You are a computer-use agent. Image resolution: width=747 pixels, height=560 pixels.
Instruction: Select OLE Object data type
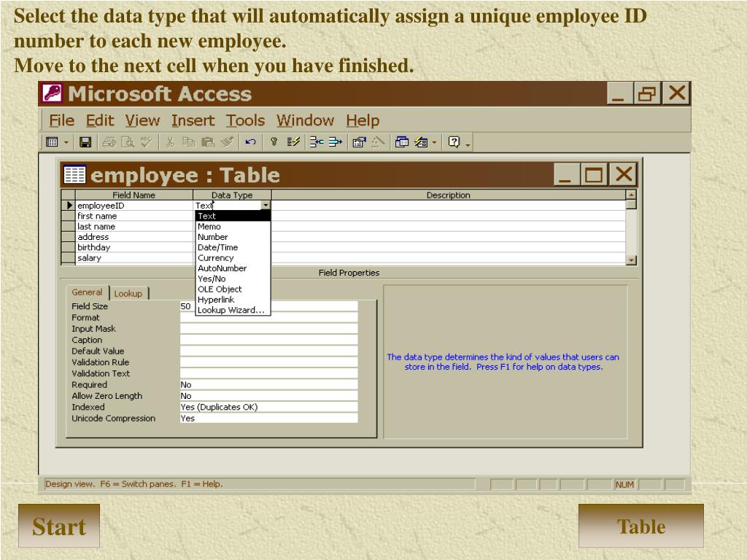click(x=233, y=289)
